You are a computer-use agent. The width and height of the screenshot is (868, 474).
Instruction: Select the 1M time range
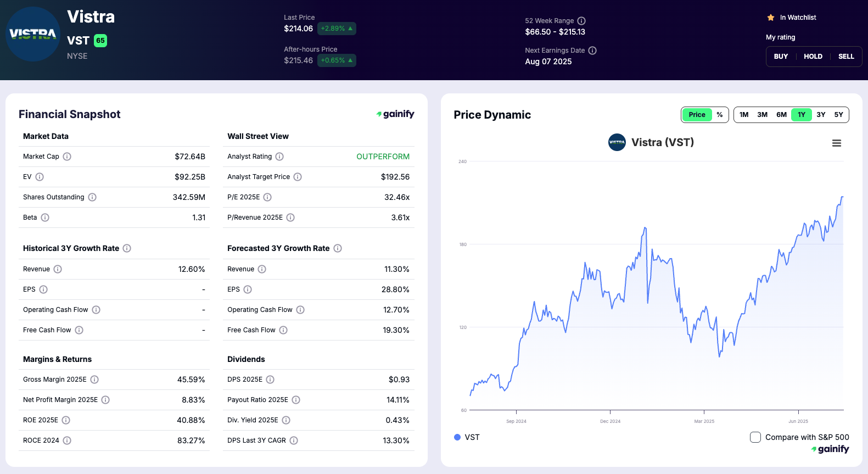click(744, 115)
